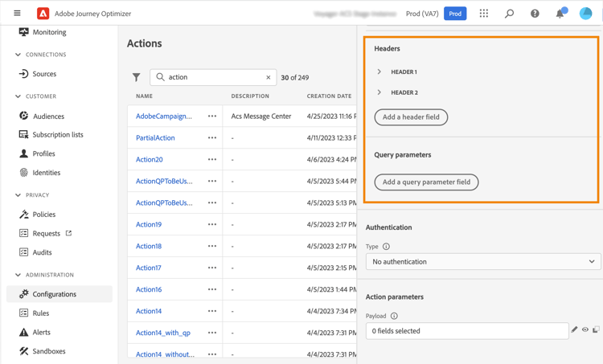The image size is (603, 364).
Task: Collapse the Administration sidebar section
Action: (18, 275)
